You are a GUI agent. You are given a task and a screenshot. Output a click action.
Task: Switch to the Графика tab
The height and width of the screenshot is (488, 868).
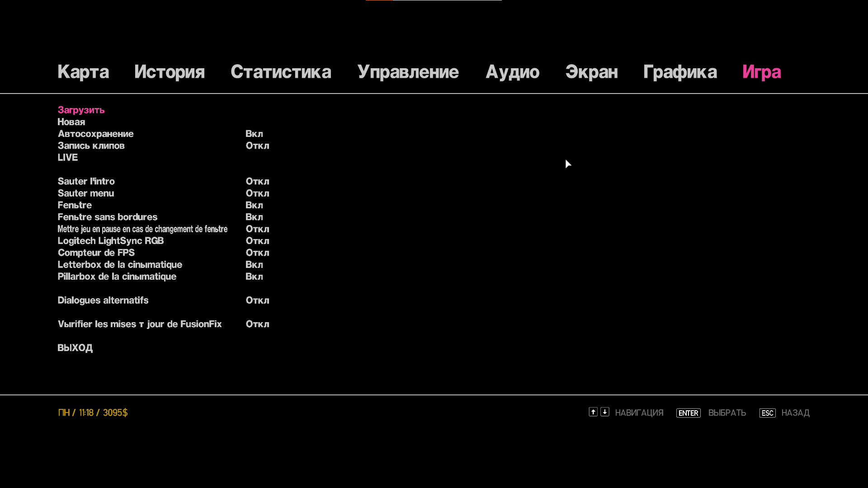pos(680,72)
